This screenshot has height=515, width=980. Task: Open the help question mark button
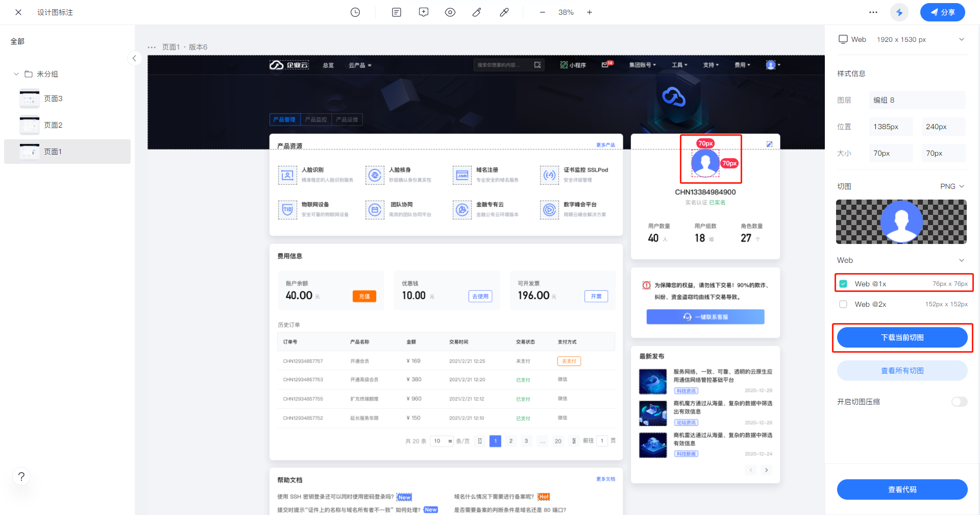coord(21,476)
